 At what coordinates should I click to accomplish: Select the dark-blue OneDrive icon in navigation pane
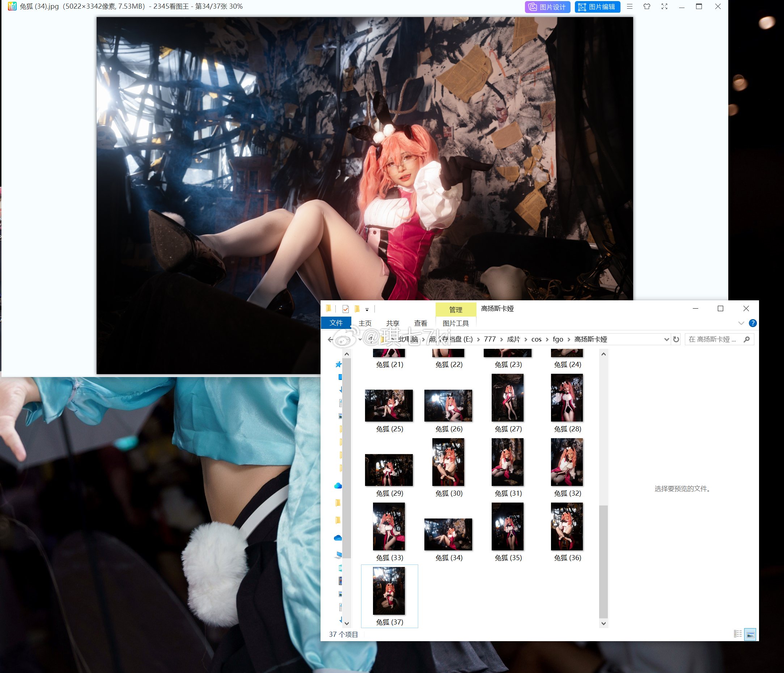[338, 538]
